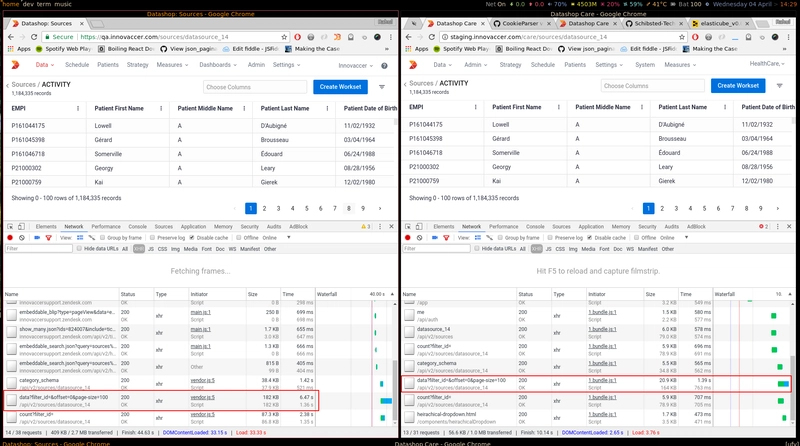Stop network recording in left DevTools

10,238
